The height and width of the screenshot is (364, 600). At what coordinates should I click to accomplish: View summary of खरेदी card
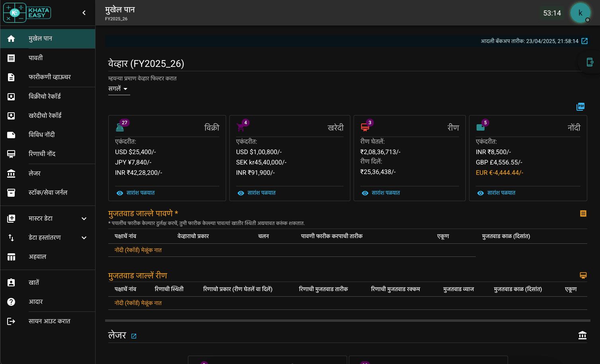pyautogui.click(x=256, y=193)
